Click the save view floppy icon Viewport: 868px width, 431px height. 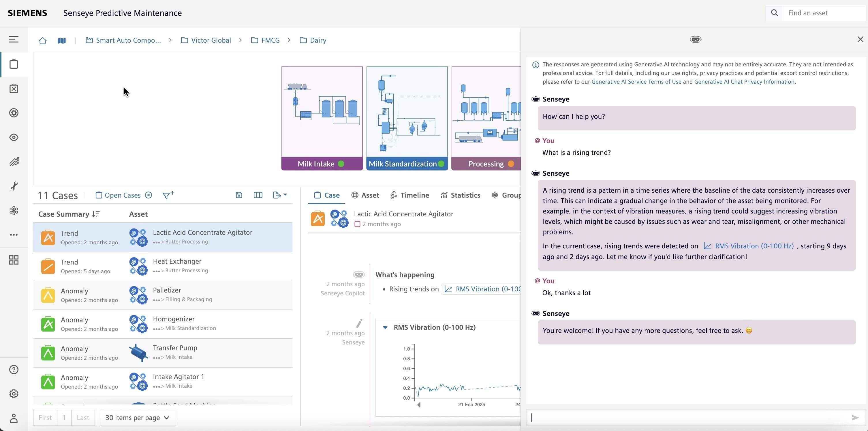click(239, 195)
